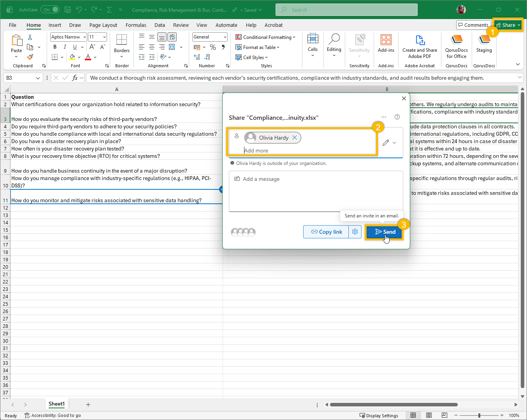Open the Page Layout tab
The image size is (527, 420).
[x=103, y=25]
